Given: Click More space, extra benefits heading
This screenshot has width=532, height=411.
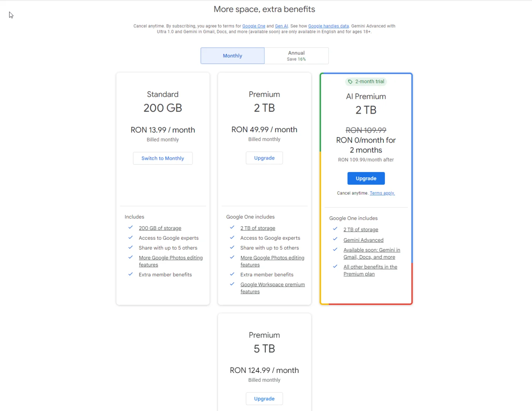Looking at the screenshot, I should tap(264, 9).
